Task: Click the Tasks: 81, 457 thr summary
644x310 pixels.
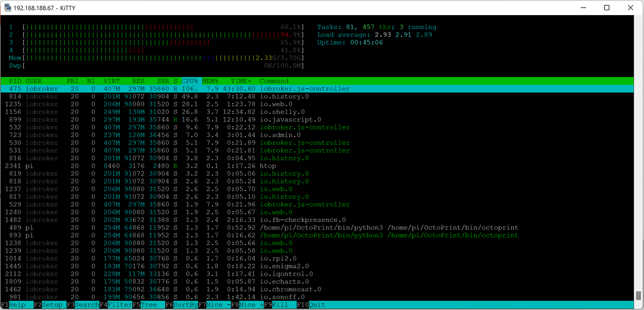Action: [376, 27]
